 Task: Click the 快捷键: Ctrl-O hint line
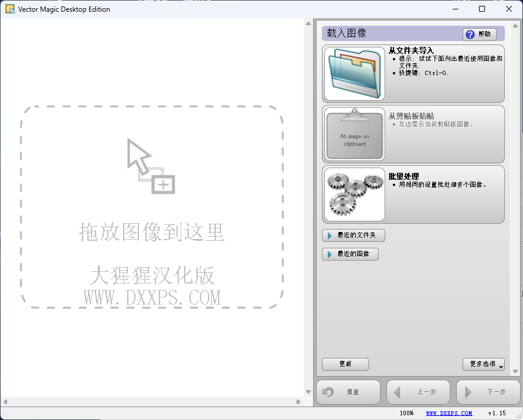pyautogui.click(x=423, y=73)
